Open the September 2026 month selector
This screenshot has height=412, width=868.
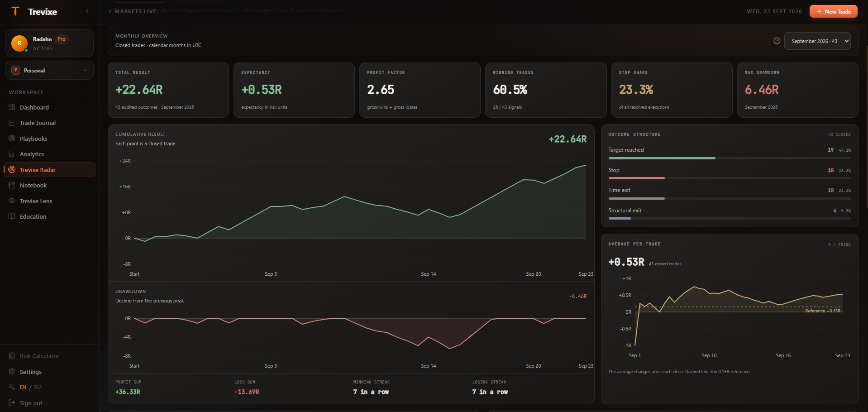point(817,41)
